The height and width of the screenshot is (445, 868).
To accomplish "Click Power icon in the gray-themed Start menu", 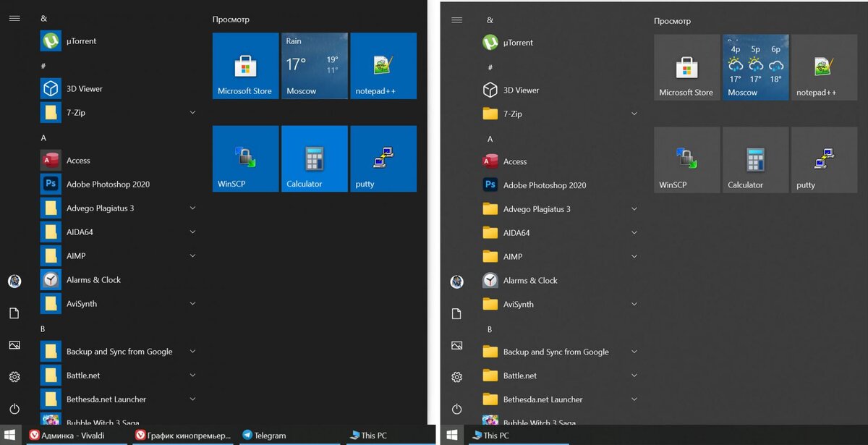I will [456, 409].
